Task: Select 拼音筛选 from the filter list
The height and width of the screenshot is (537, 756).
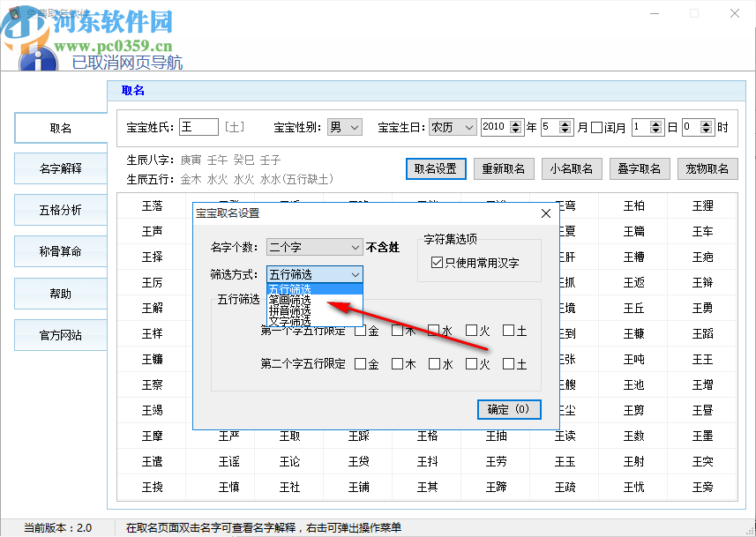Action: (x=289, y=309)
